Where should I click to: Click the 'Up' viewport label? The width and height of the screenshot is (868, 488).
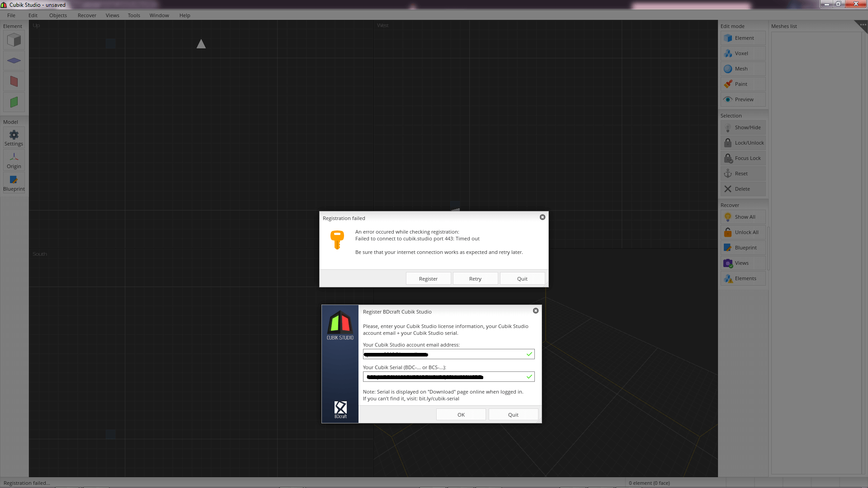36,26
